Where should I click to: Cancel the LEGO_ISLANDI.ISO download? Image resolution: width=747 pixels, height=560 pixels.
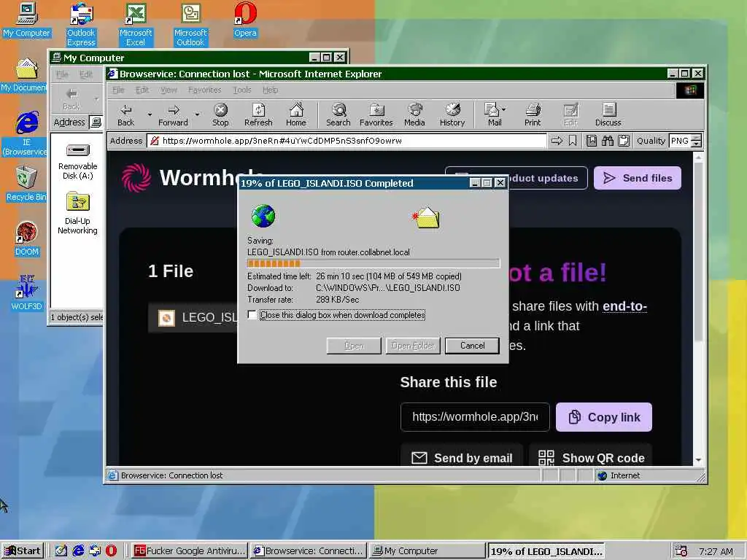[472, 346]
